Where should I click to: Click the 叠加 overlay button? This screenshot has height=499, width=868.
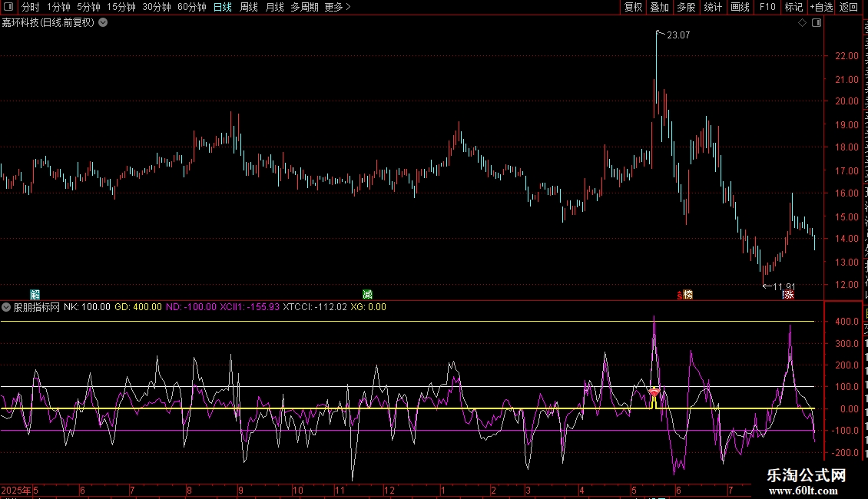pyautogui.click(x=659, y=7)
